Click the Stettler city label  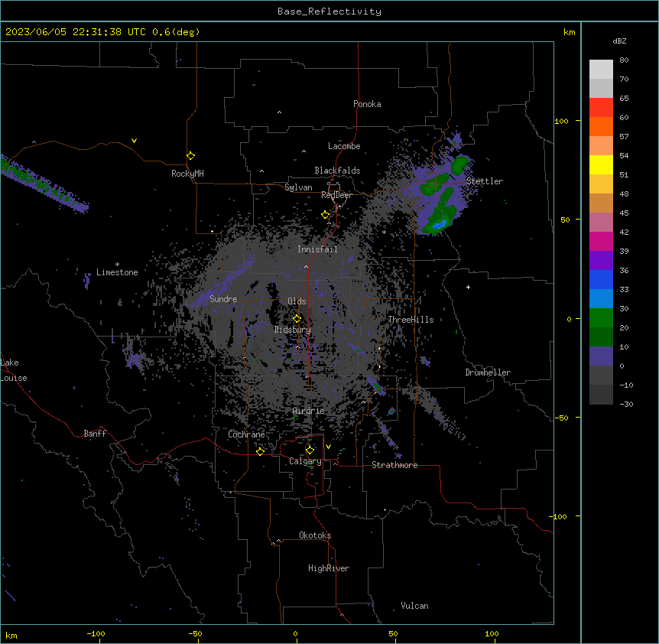pos(485,181)
